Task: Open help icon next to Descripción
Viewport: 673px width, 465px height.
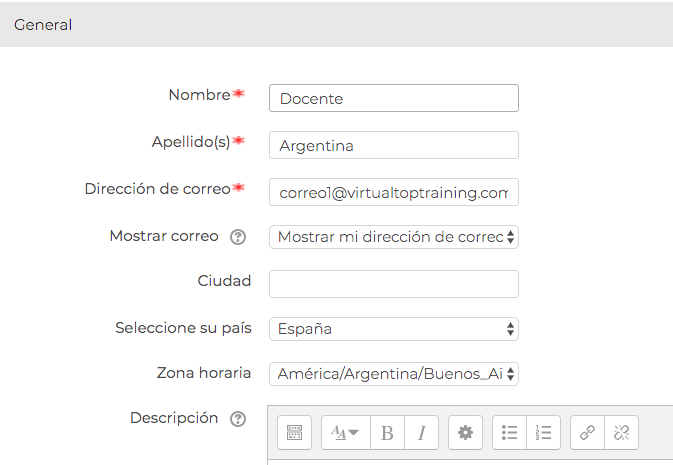Action: tap(238, 419)
